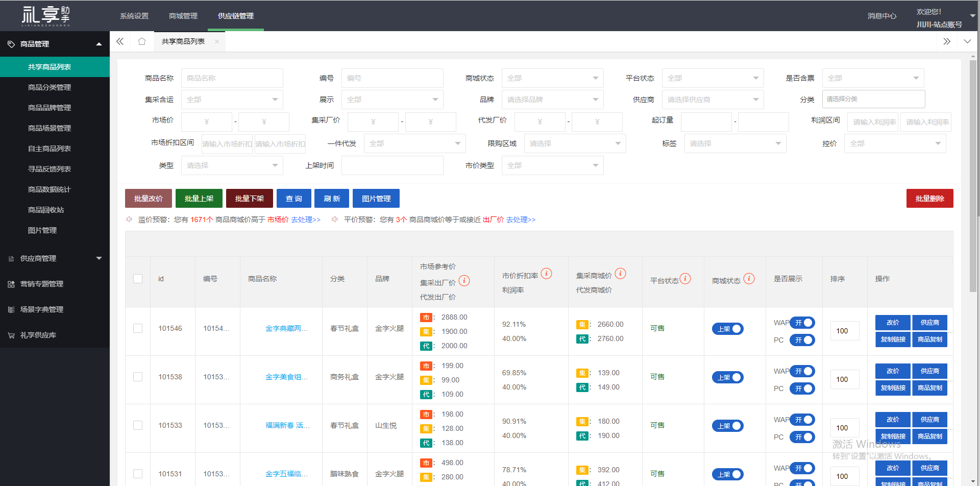Click 复制链接 button for row 101538
Viewport: 980px width, 486px height.
893,388
